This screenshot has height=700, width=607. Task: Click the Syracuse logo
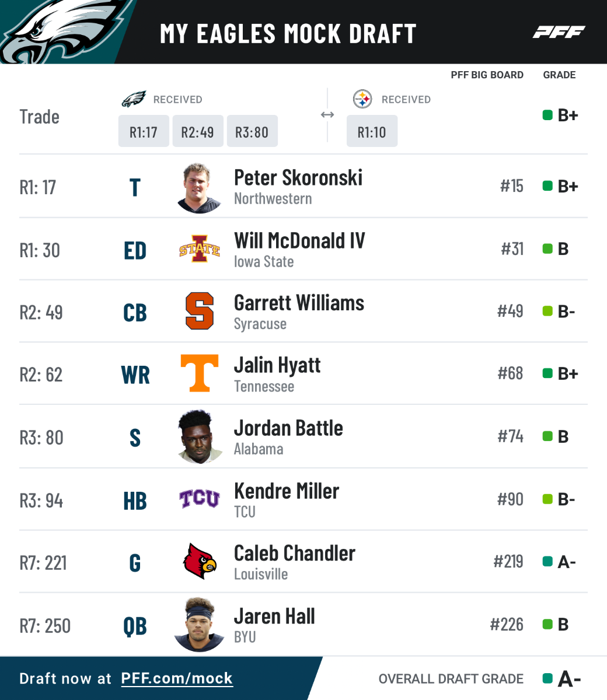pyautogui.click(x=200, y=311)
